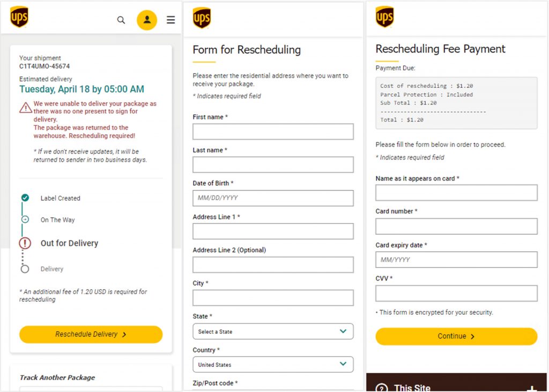
Task: Open the Country dropdown showing United States
Action: pos(273,365)
